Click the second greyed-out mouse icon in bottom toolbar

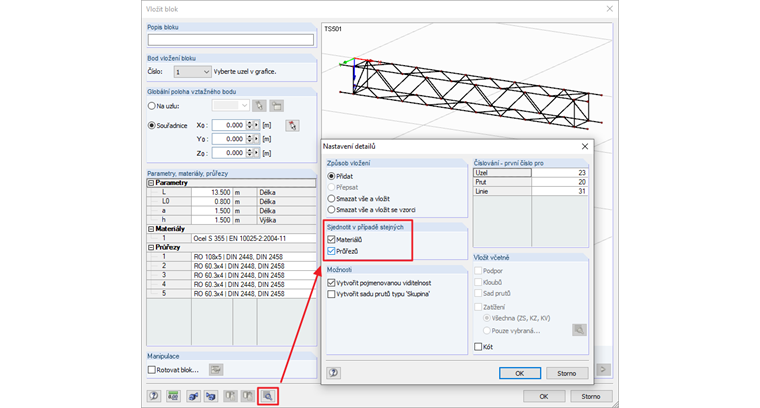tap(248, 396)
